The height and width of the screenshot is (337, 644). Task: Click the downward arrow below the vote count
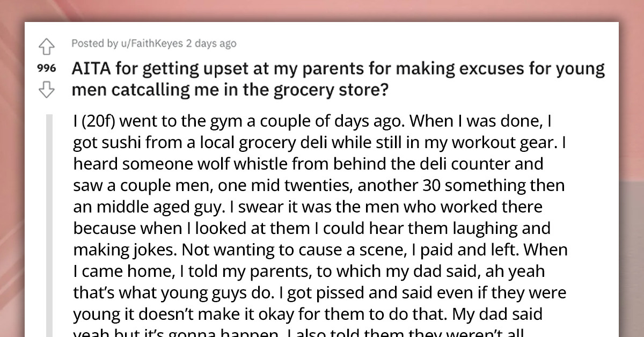pos(47,90)
